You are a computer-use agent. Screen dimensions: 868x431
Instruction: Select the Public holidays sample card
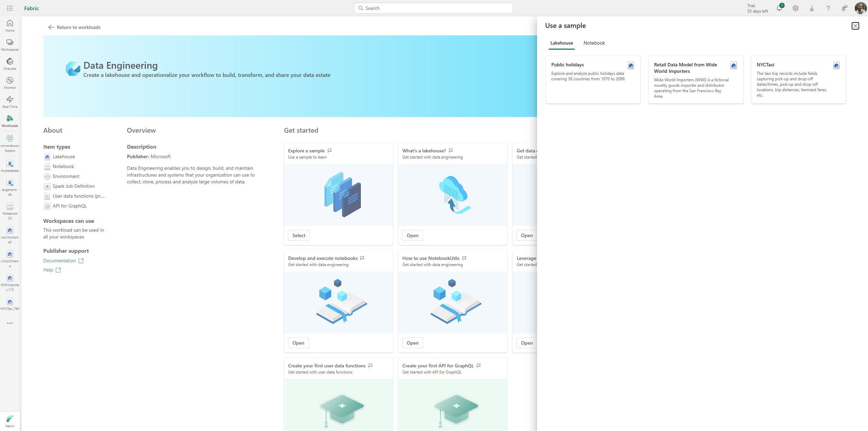pos(593,80)
